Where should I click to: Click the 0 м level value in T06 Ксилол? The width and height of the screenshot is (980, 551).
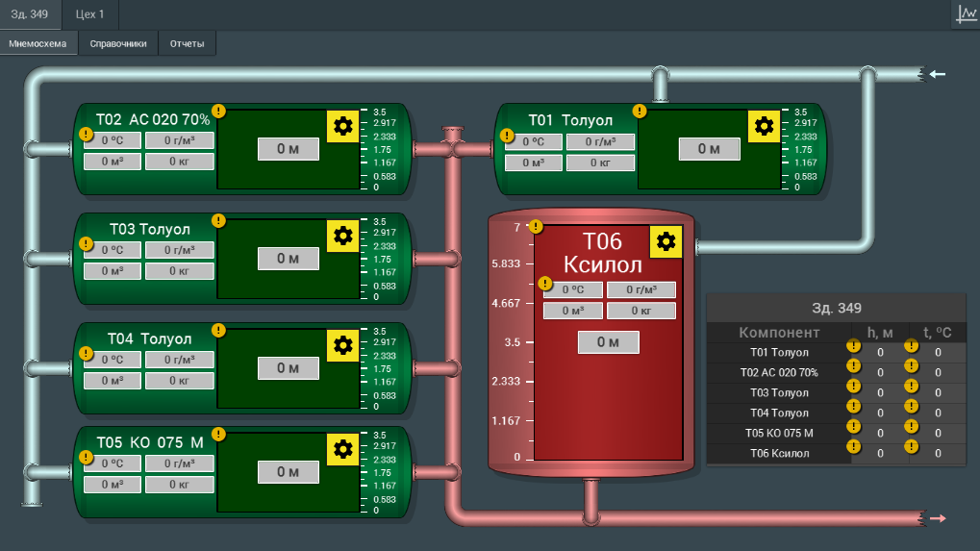pyautogui.click(x=608, y=342)
